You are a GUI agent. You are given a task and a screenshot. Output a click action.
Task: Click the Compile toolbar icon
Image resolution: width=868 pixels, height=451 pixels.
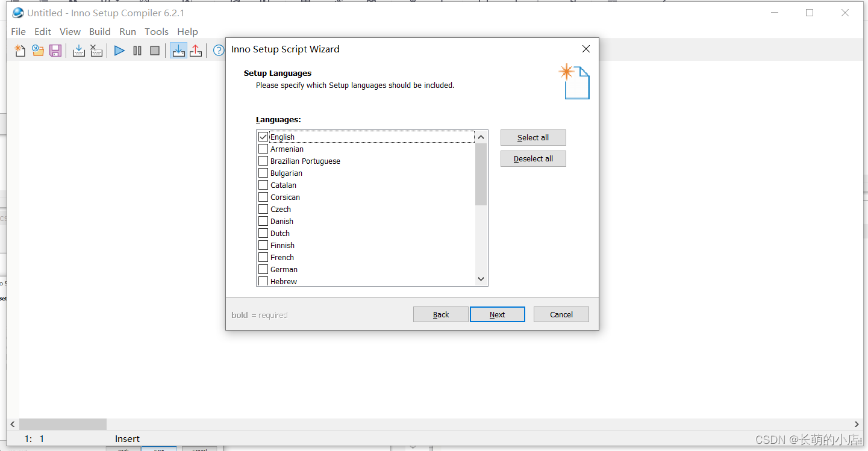78,51
